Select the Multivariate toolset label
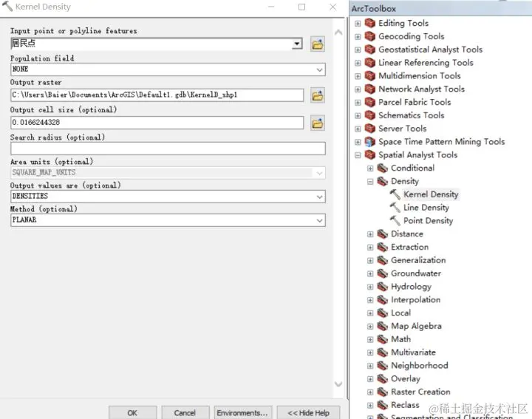This screenshot has height=419, width=532. pyautogui.click(x=413, y=352)
